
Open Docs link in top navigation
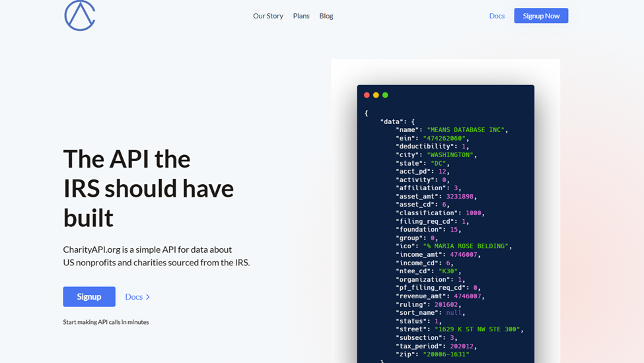(497, 16)
